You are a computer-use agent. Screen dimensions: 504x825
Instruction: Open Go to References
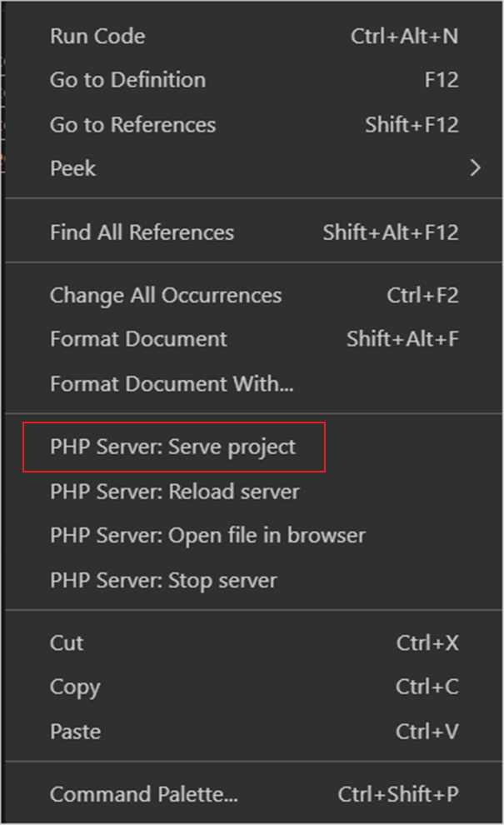tap(132, 125)
